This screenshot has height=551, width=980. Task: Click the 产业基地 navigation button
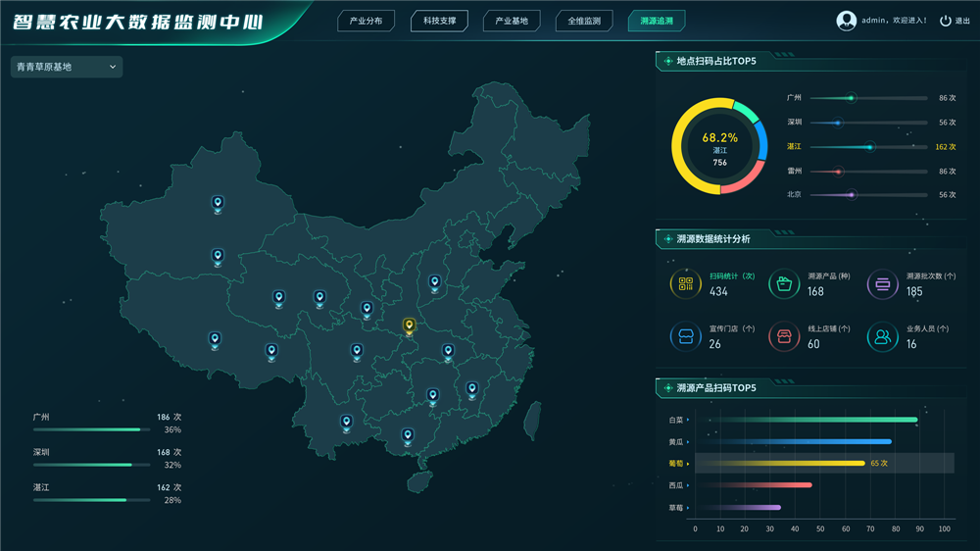[x=512, y=21]
